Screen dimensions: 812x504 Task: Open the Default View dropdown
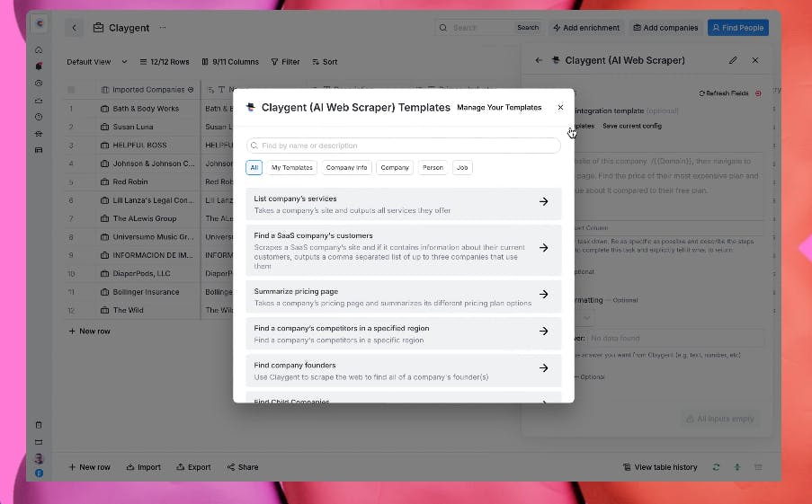coord(97,62)
